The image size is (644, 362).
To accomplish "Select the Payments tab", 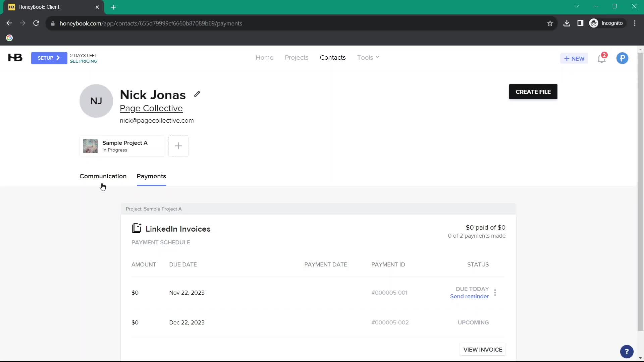I will [151, 176].
